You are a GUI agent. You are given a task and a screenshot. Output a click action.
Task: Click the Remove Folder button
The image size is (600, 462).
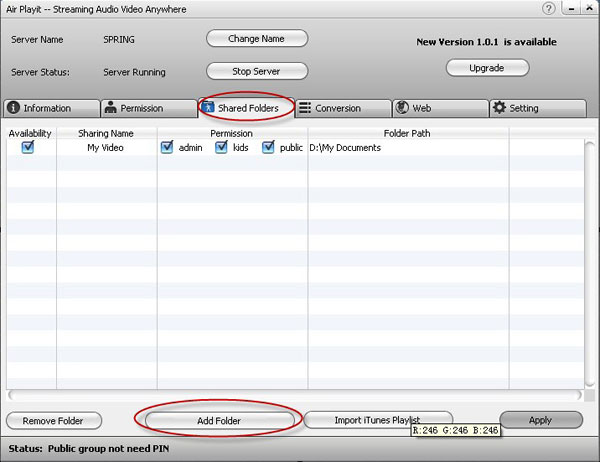[54, 421]
